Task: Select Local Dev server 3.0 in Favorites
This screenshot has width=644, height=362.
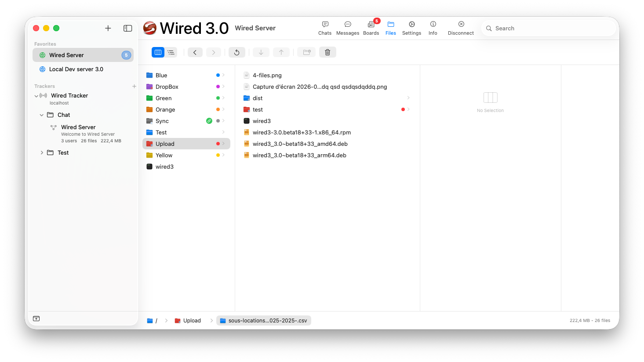Action: point(76,69)
